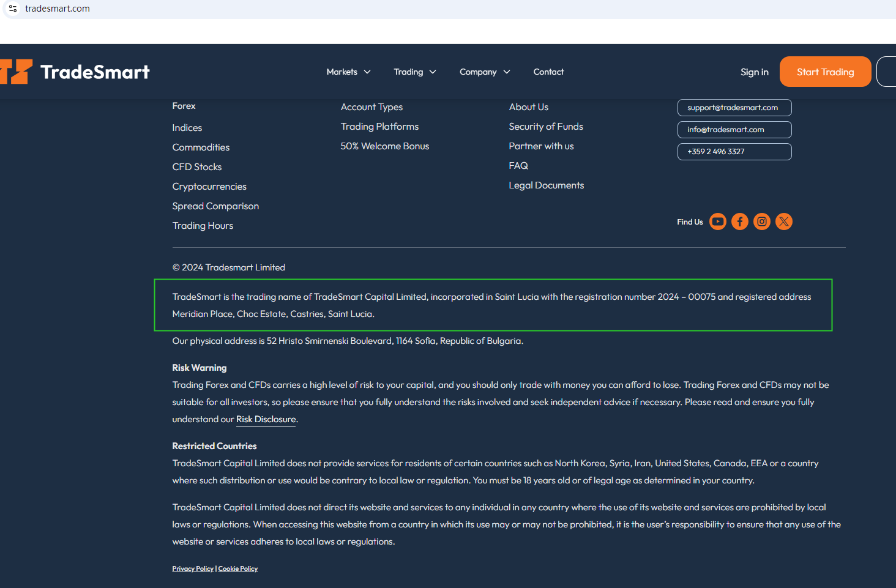Open the About Us link
This screenshot has height=588, width=896.
click(528, 107)
